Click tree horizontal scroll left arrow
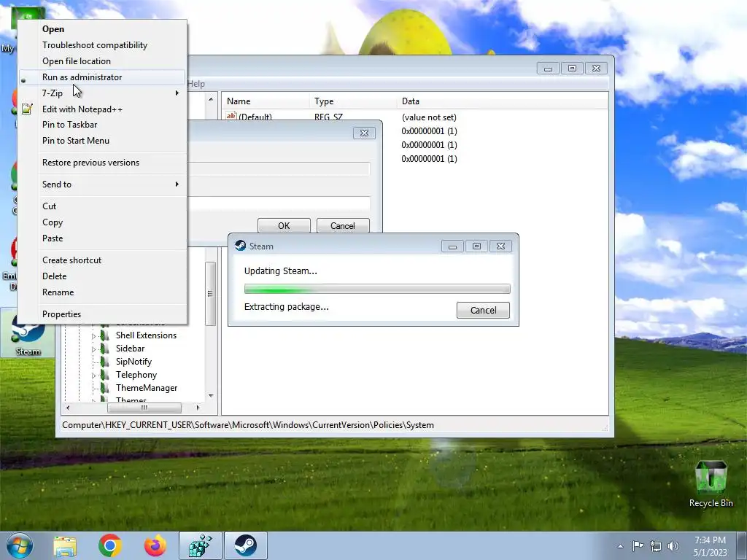The height and width of the screenshot is (560, 747). pos(68,408)
